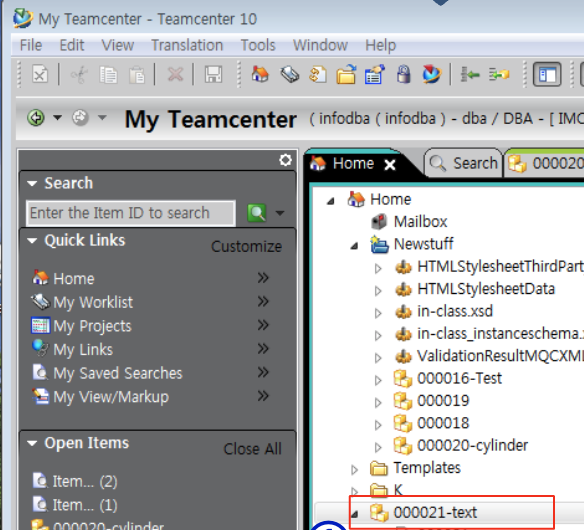Select the Item... (2) open item
This screenshot has height=530, width=584.
pos(85,482)
